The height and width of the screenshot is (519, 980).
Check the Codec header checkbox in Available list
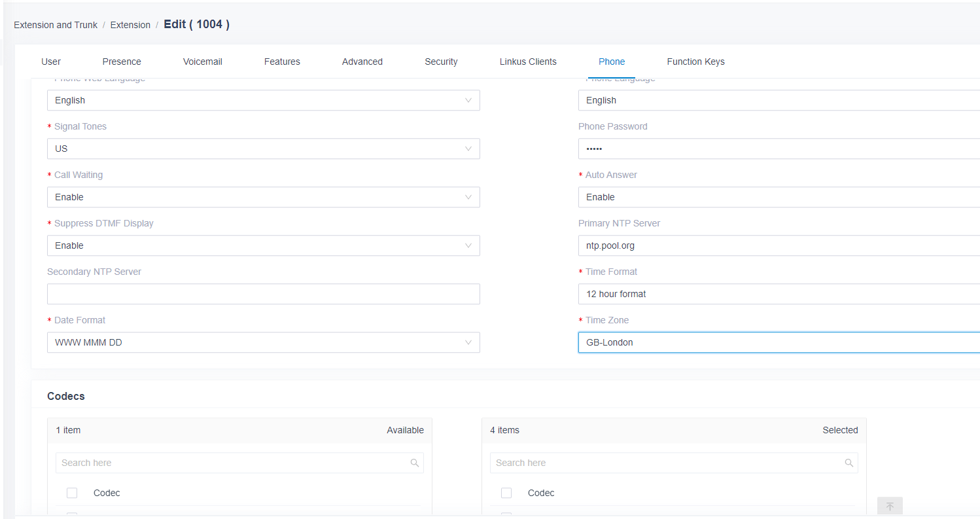tap(72, 493)
